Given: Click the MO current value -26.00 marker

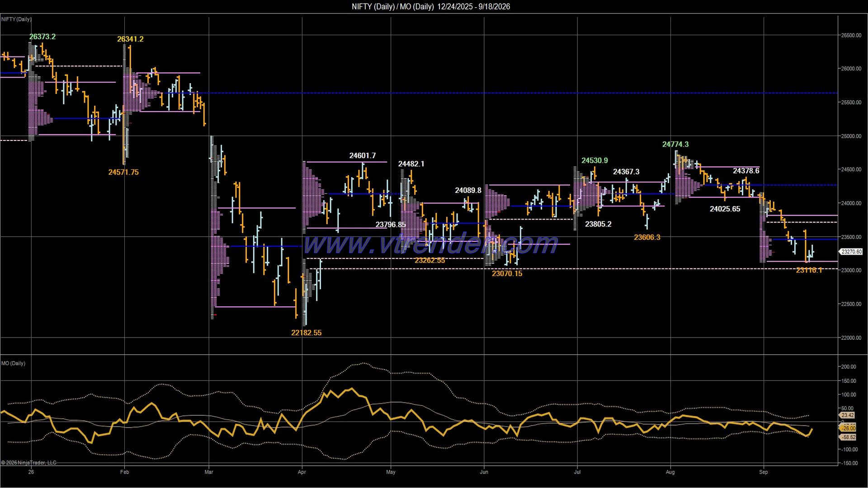Looking at the screenshot, I should point(848,428).
